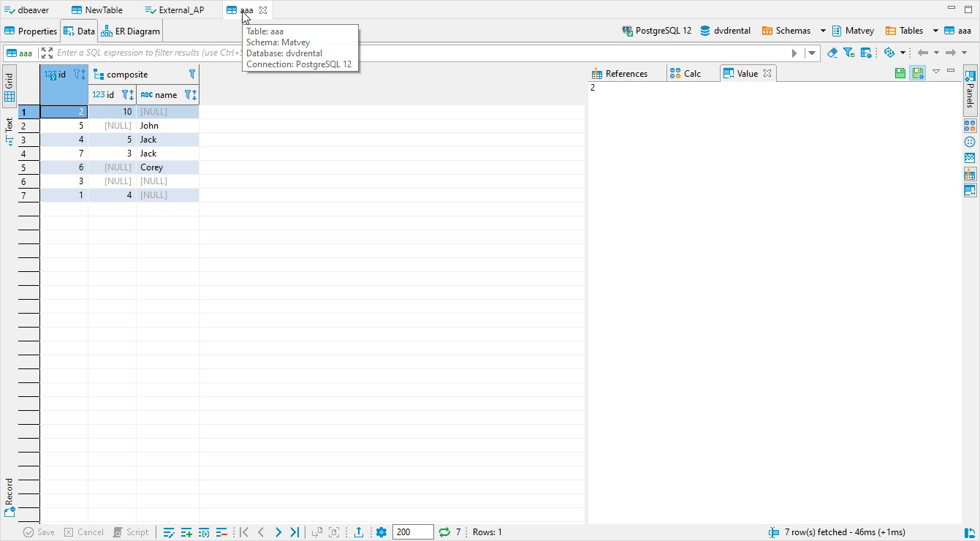Go to the first page of results
This screenshot has width=980, height=541.
click(x=244, y=532)
